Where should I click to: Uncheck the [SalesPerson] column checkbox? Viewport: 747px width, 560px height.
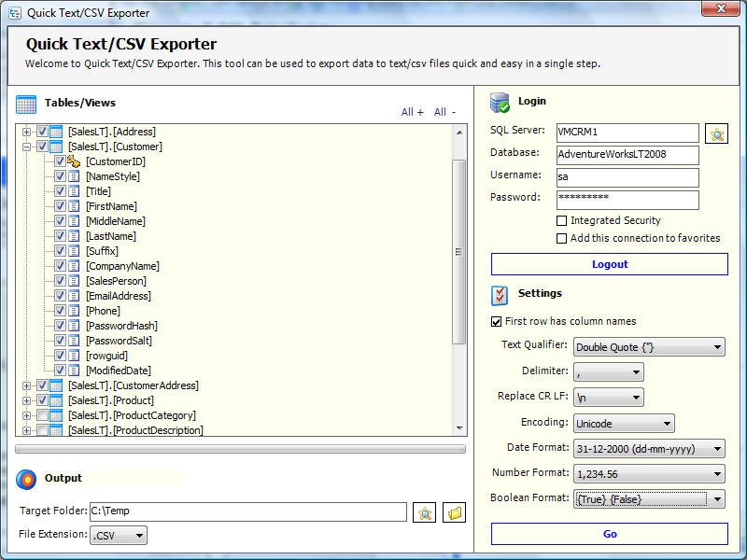[x=60, y=281]
